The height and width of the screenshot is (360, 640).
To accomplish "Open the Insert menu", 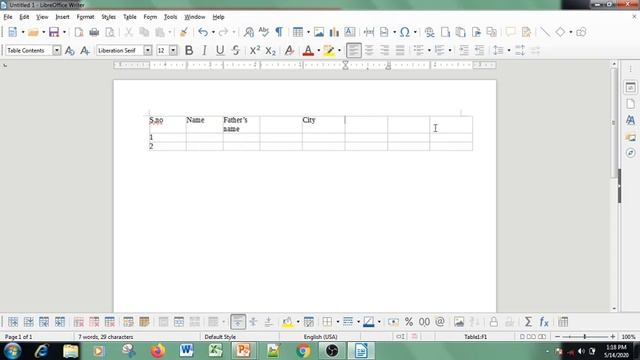I will coord(62,17).
